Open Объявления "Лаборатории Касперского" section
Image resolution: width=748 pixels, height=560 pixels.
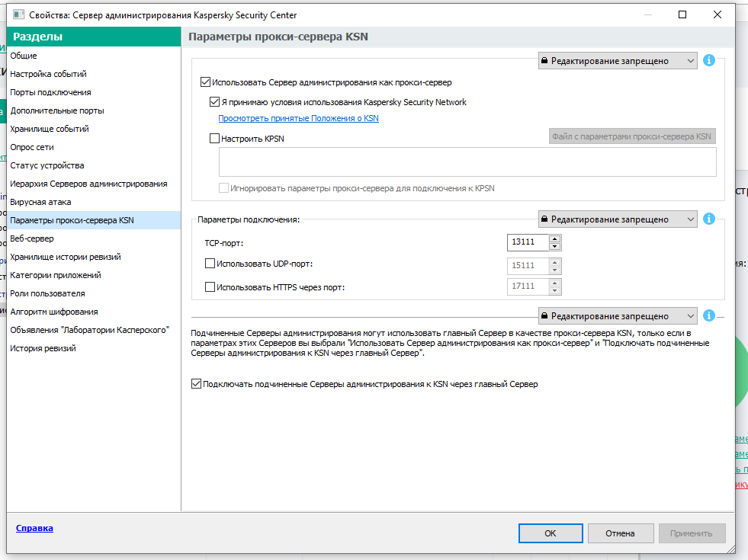pyautogui.click(x=94, y=330)
